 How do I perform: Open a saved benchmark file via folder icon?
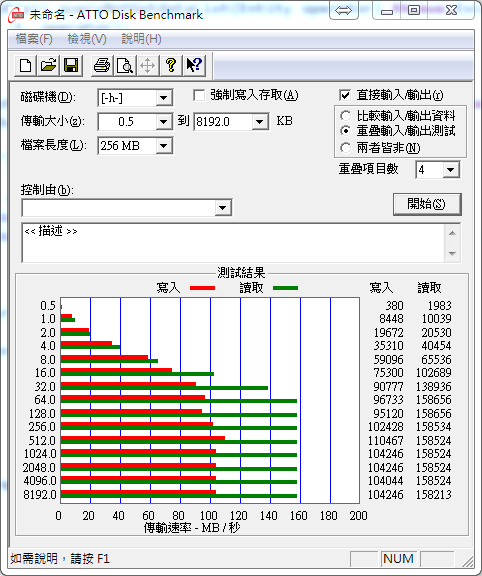point(48,66)
